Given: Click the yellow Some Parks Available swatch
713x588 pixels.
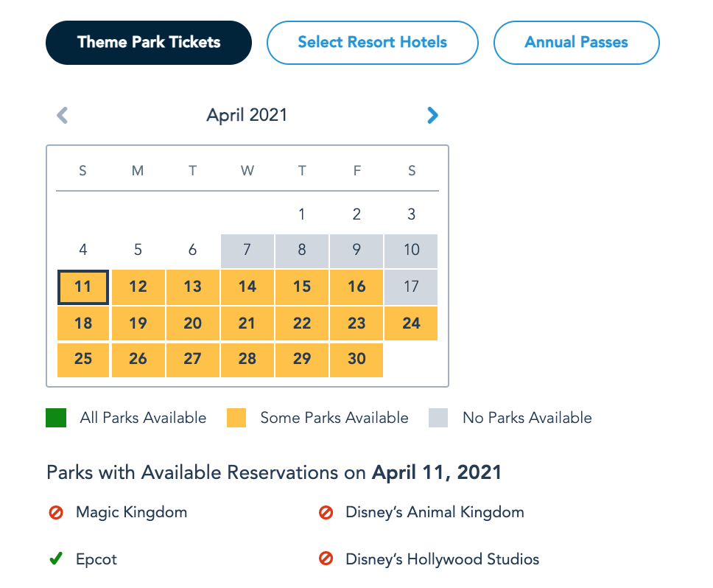Looking at the screenshot, I should point(236,419).
